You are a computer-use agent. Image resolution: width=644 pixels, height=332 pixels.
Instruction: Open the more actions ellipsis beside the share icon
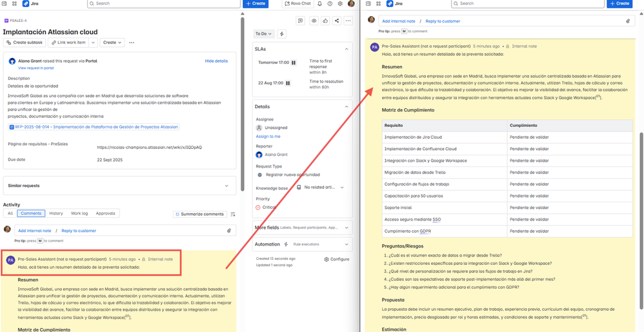(348, 21)
